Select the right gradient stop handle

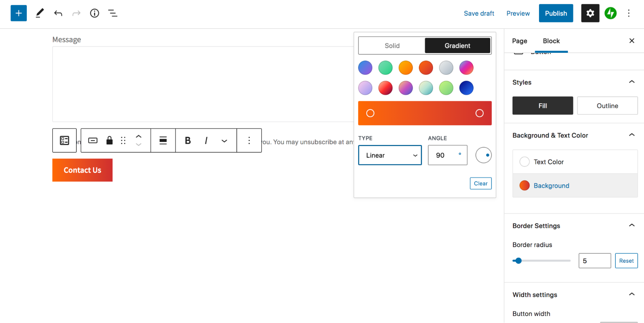click(x=479, y=113)
